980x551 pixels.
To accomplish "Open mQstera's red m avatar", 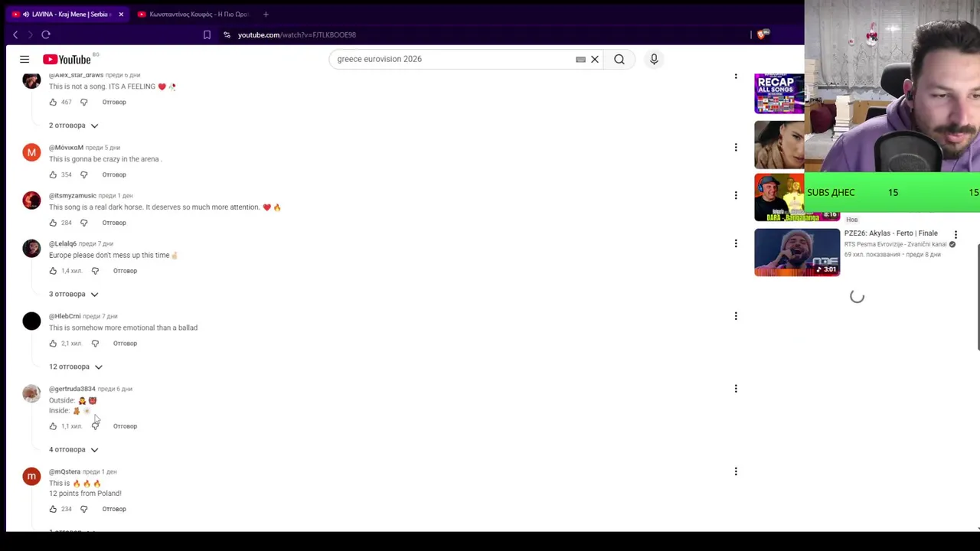I will pyautogui.click(x=31, y=477).
